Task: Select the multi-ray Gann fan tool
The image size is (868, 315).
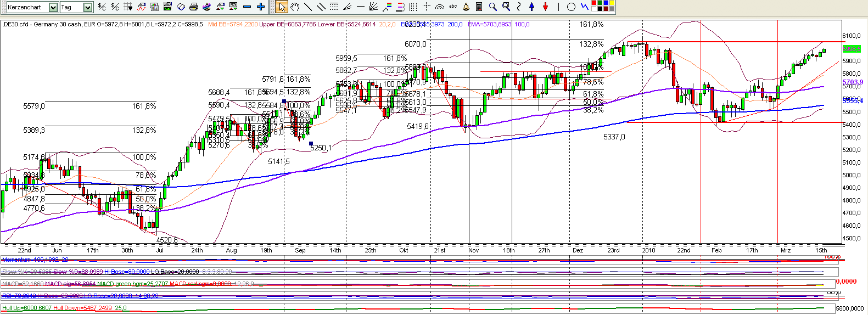Action: [x=373, y=7]
